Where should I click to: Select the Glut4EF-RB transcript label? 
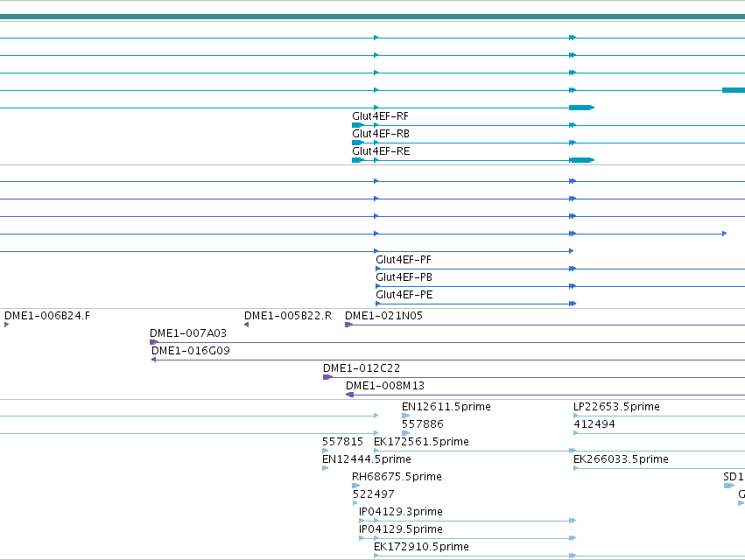tap(381, 134)
